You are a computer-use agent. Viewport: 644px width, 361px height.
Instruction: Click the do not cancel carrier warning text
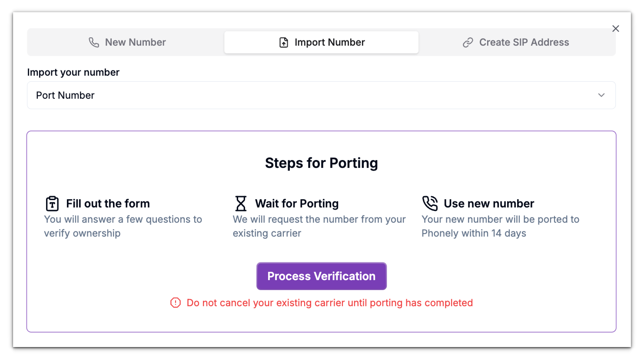click(330, 303)
